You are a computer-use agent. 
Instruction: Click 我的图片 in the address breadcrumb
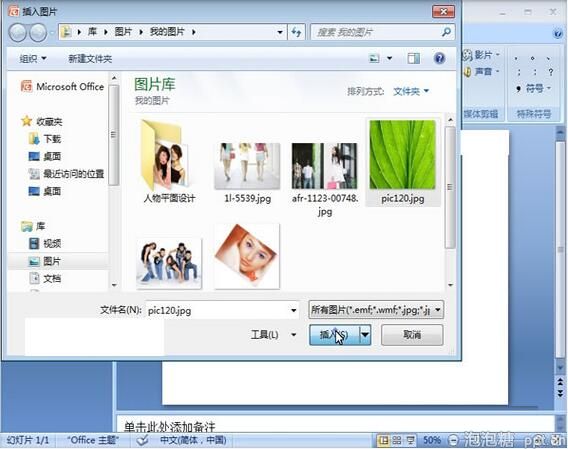pos(167,32)
